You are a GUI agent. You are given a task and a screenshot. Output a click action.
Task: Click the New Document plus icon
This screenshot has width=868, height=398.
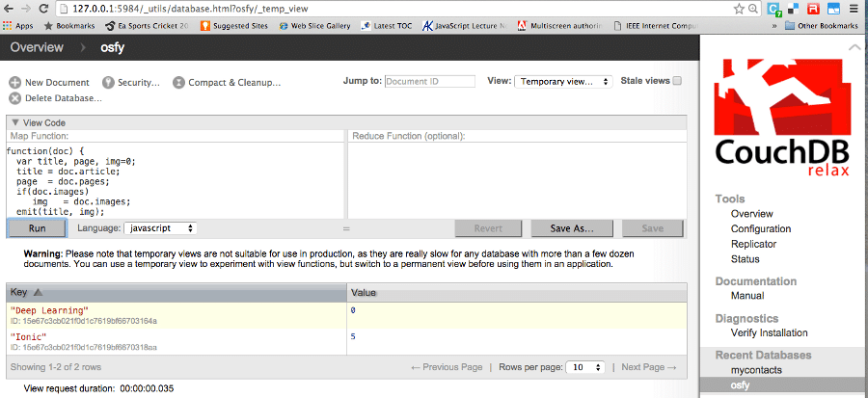(15, 83)
